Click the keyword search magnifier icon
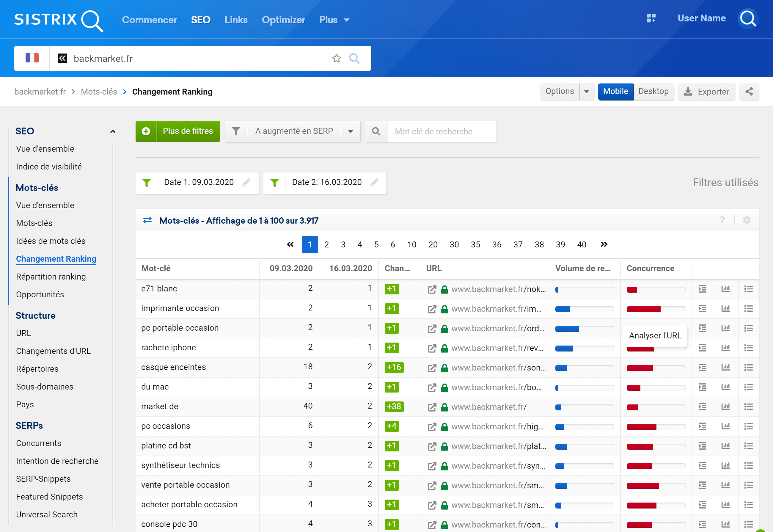773x532 pixels. point(376,131)
